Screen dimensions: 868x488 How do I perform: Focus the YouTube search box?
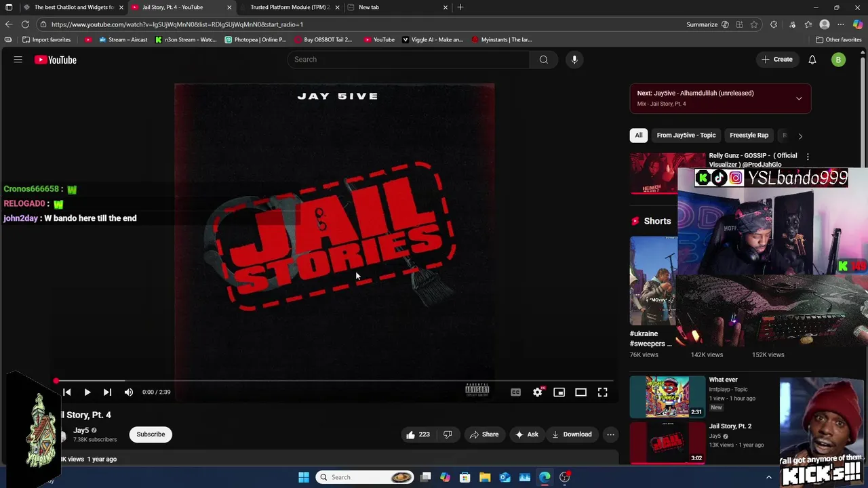click(409, 60)
